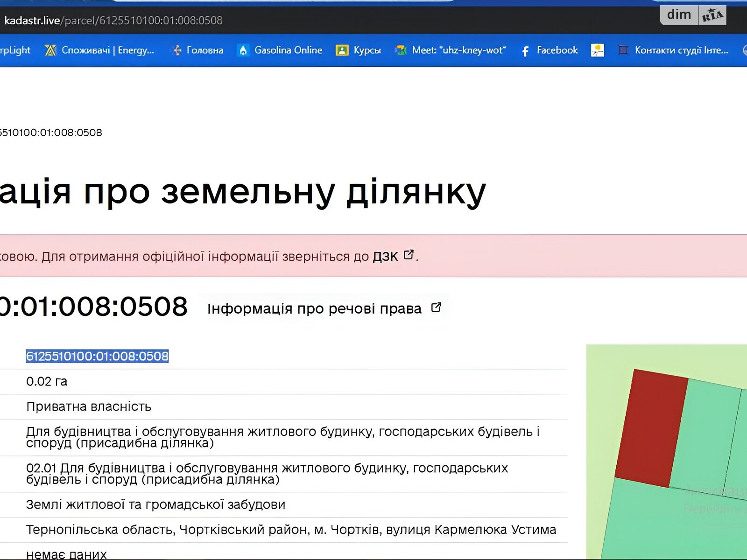Click the Facebook logo in bookmarks bar
Viewport: 747px width, 560px height.
(x=525, y=51)
